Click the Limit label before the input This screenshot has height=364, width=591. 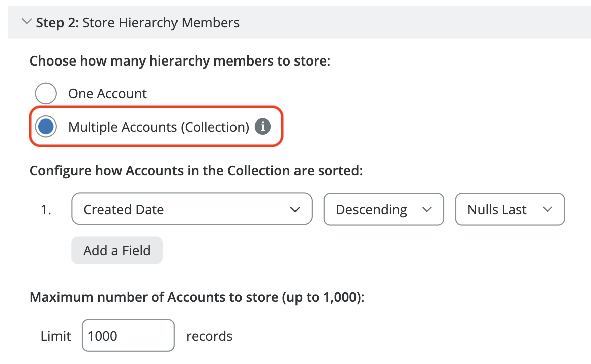[56, 336]
